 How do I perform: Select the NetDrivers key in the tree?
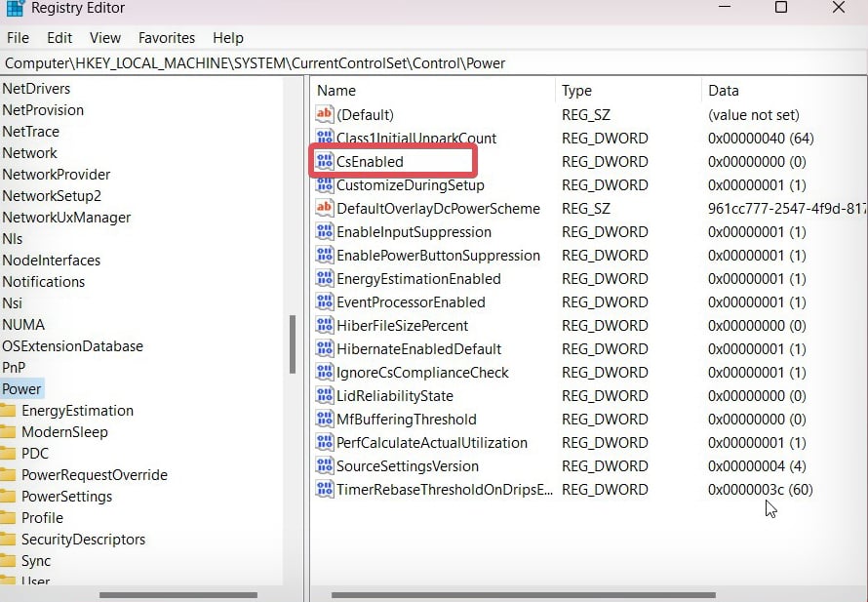coord(36,89)
